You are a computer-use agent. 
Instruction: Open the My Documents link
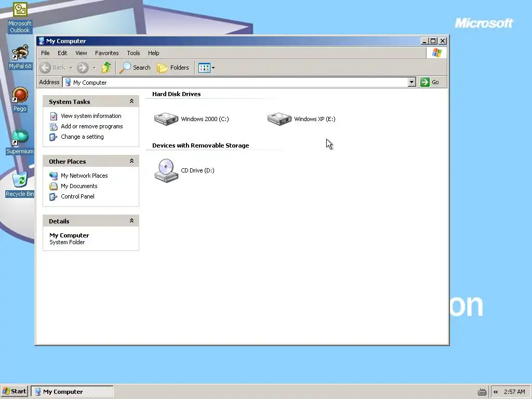(79, 186)
